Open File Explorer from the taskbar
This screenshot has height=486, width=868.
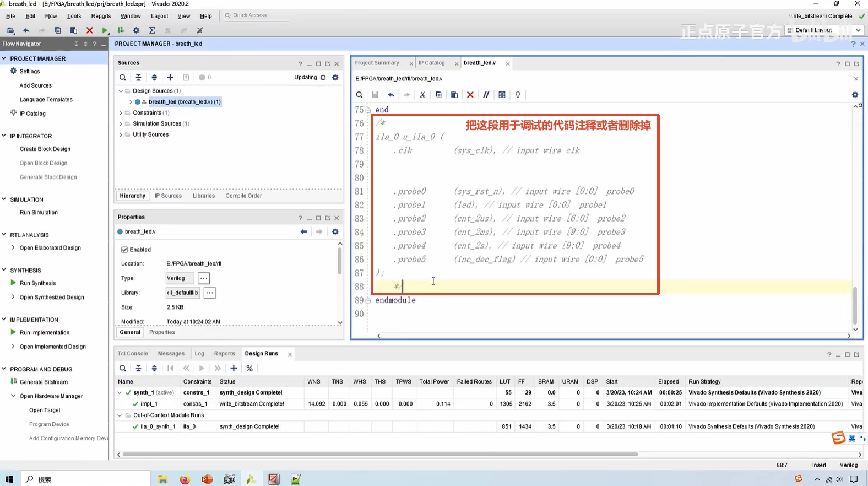click(162, 479)
